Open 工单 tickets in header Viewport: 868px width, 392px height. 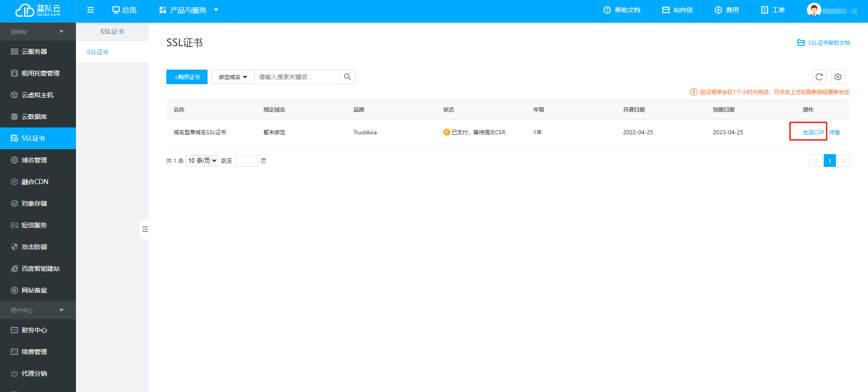click(773, 10)
